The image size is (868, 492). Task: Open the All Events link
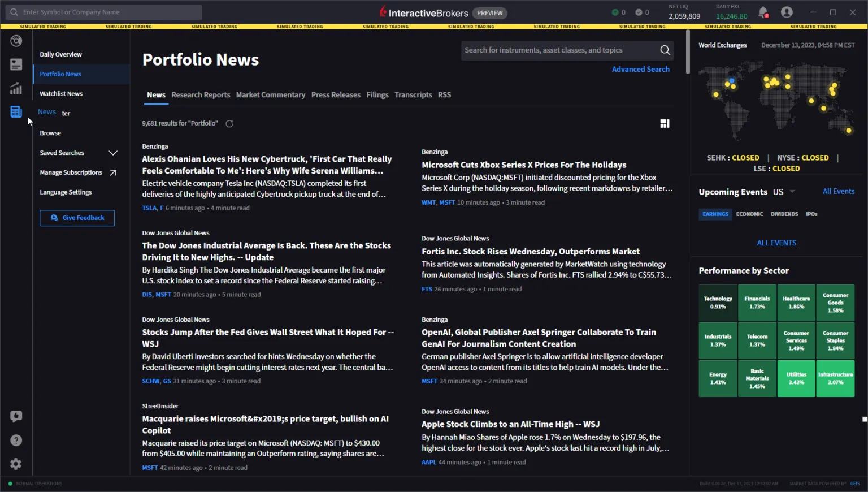pyautogui.click(x=839, y=191)
